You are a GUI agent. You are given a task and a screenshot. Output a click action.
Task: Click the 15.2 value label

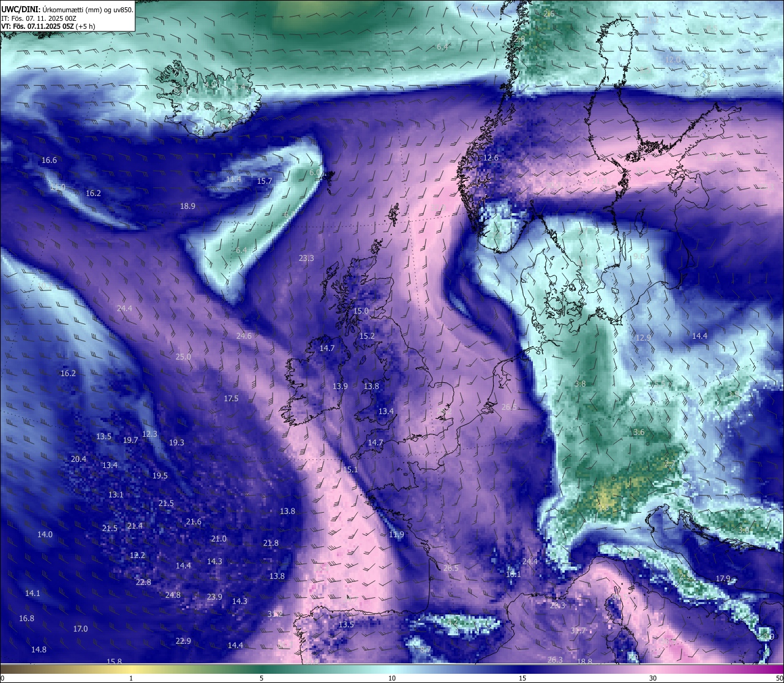367,336
